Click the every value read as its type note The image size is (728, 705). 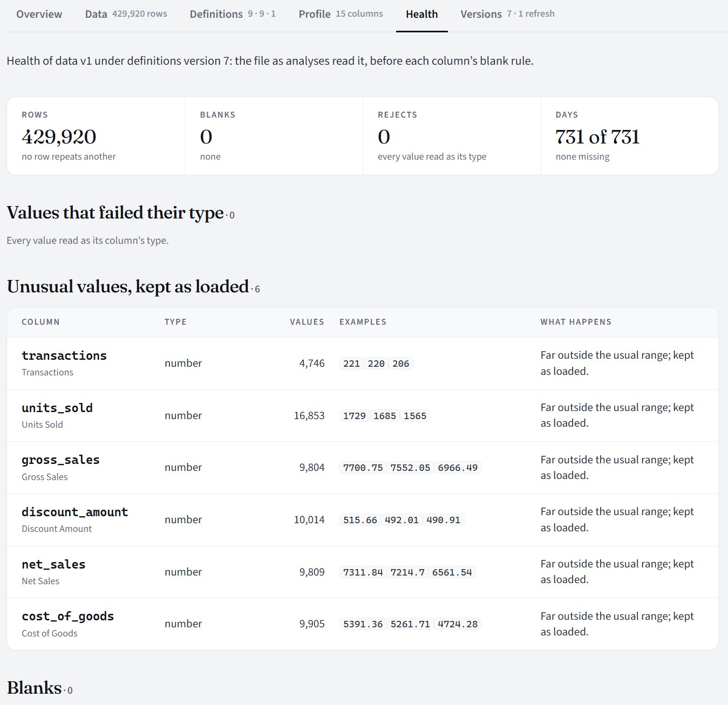(x=432, y=156)
